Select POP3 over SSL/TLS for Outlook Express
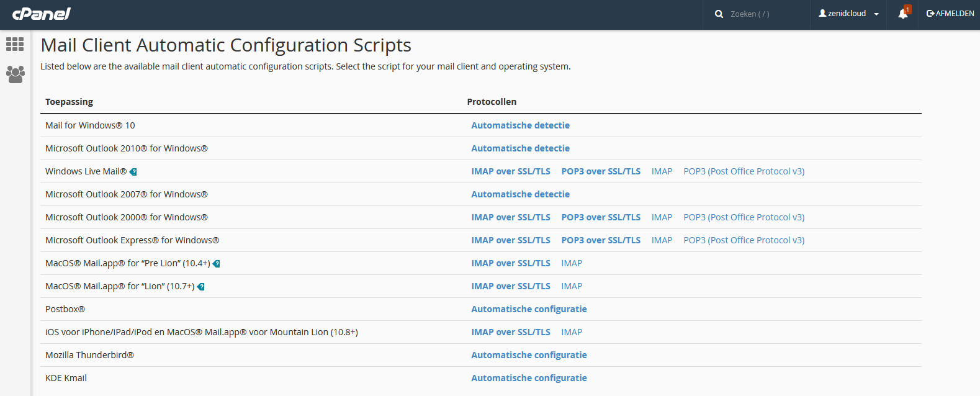This screenshot has width=980, height=396. coord(601,240)
